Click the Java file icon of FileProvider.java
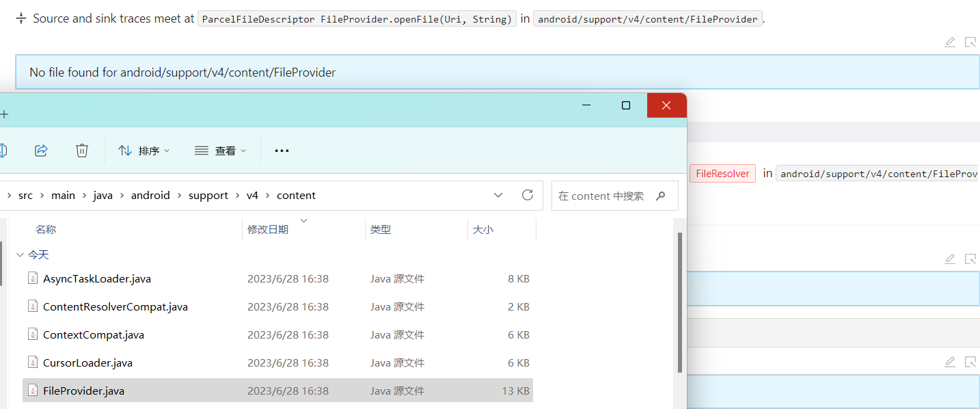This screenshot has height=409, width=980. coord(33,391)
